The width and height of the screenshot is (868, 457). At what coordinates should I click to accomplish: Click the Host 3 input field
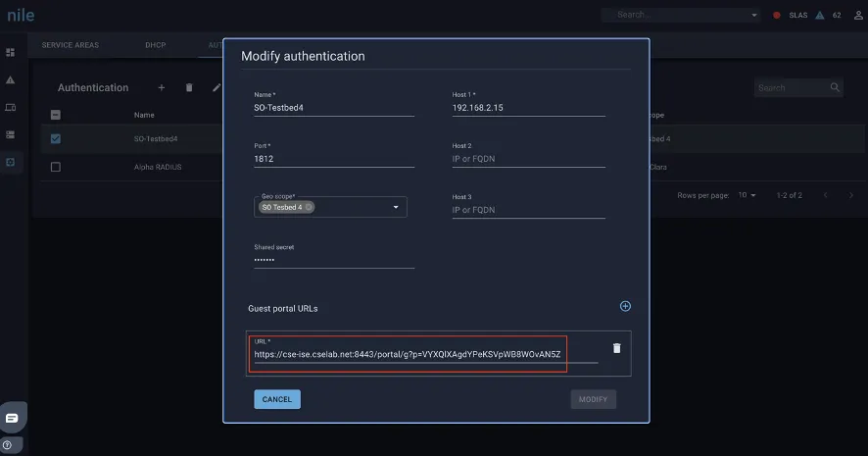pos(528,210)
